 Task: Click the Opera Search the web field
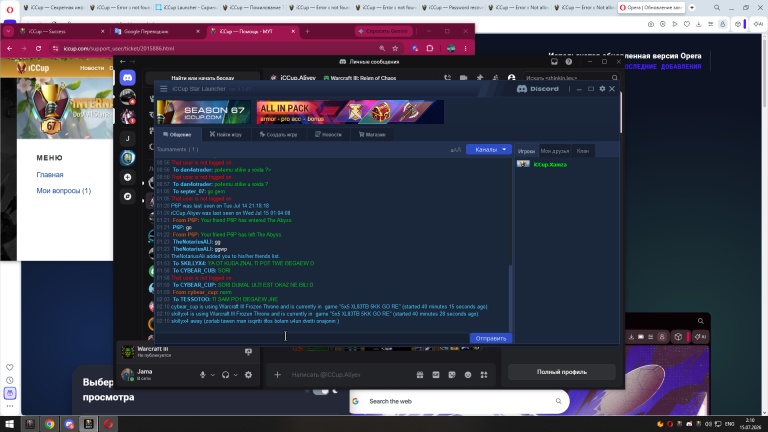(x=459, y=401)
